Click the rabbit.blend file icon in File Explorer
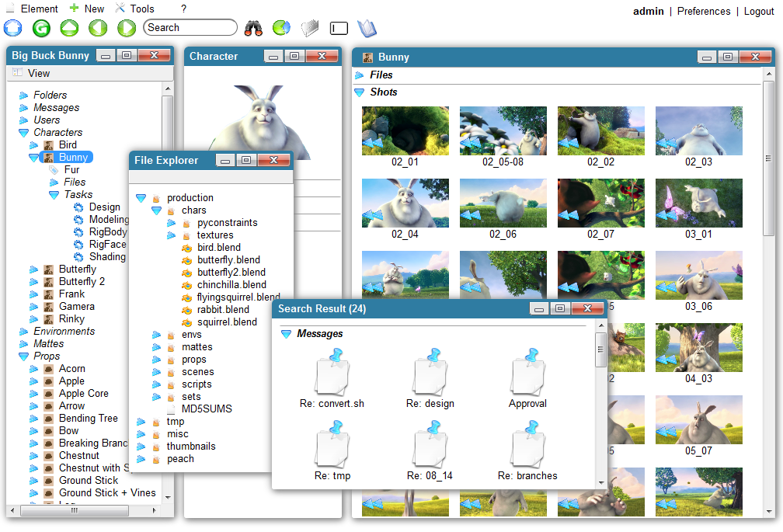The image size is (783, 532). (x=186, y=310)
